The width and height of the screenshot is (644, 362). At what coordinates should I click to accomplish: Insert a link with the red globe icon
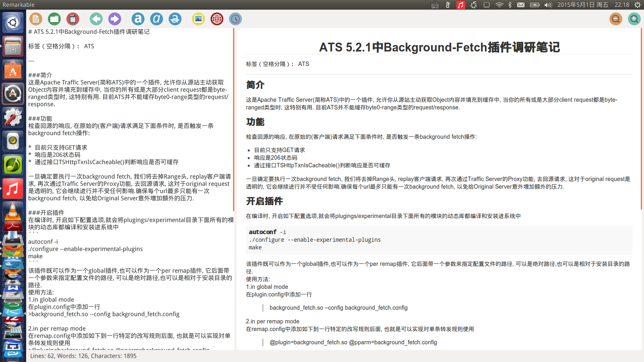(217, 19)
